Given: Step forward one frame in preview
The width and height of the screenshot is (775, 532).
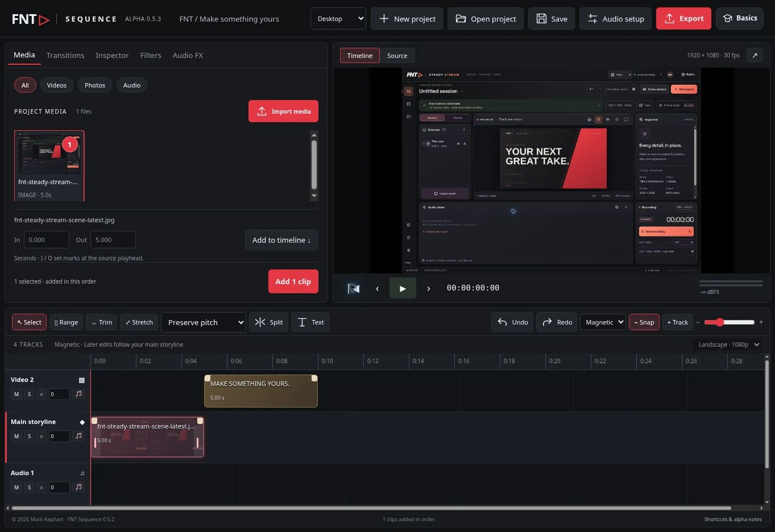Looking at the screenshot, I should pyautogui.click(x=428, y=288).
